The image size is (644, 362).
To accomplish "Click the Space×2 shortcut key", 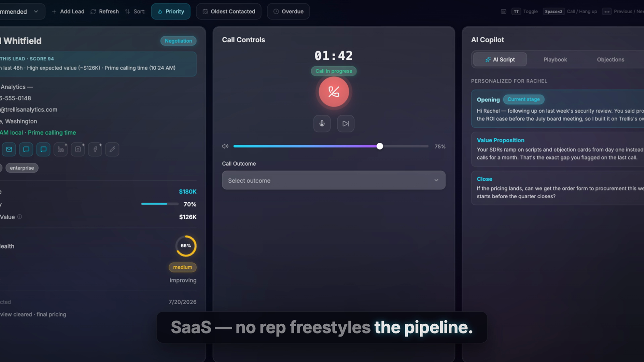I will tap(553, 11).
